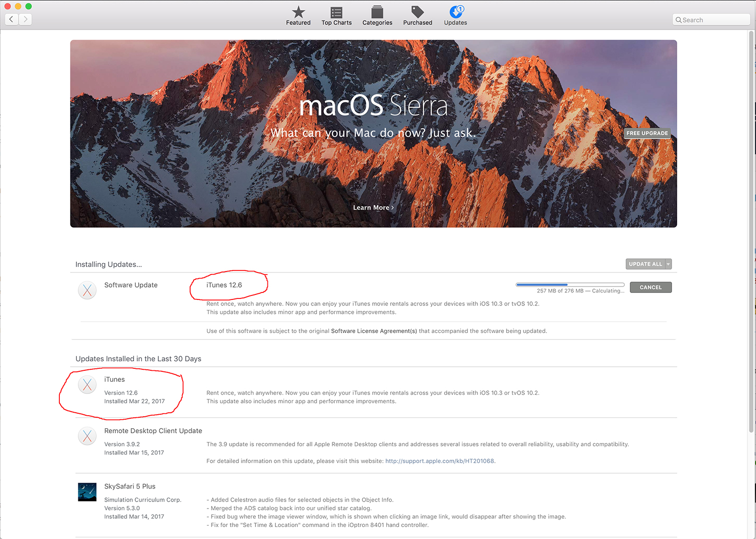Click 'Updates Installed in the Last 30 Days'
Screen dimensions: 756x539
[x=138, y=359]
